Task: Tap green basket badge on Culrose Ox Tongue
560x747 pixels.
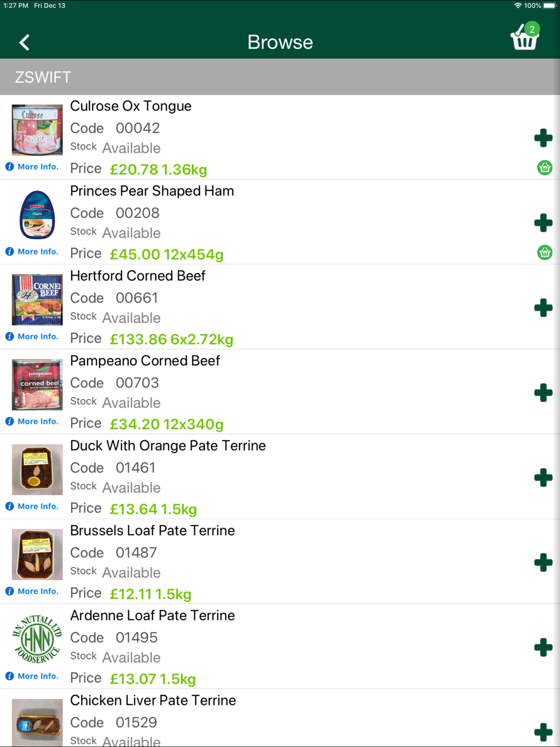Action: coord(545,167)
